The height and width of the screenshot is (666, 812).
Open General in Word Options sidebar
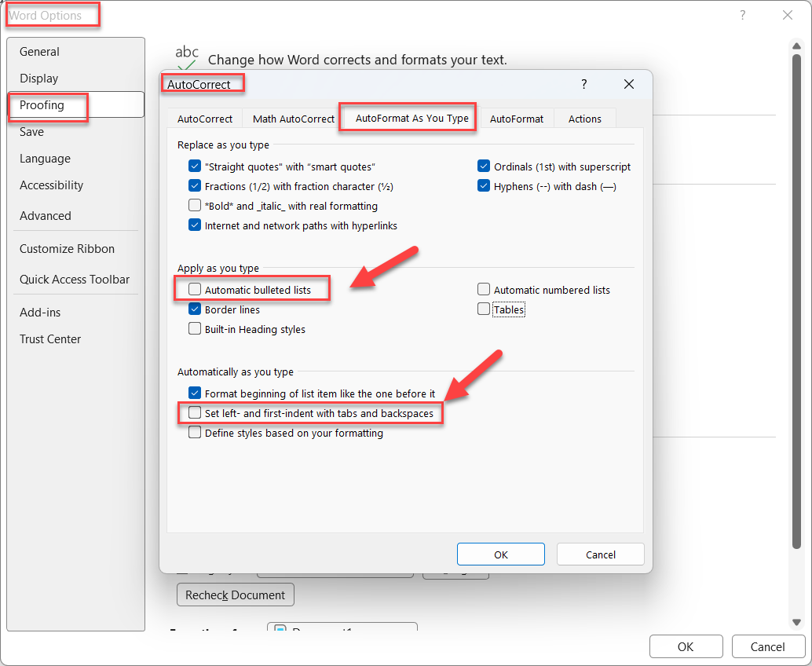point(75,51)
